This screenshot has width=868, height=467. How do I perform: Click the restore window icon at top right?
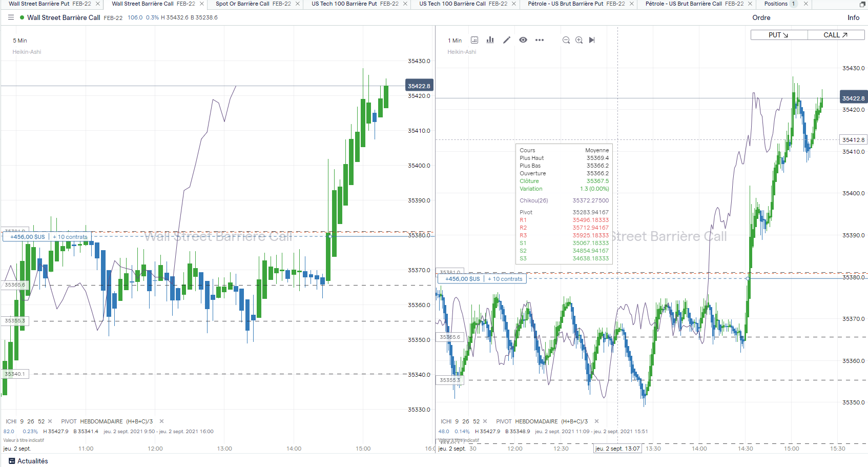pos(862,4)
